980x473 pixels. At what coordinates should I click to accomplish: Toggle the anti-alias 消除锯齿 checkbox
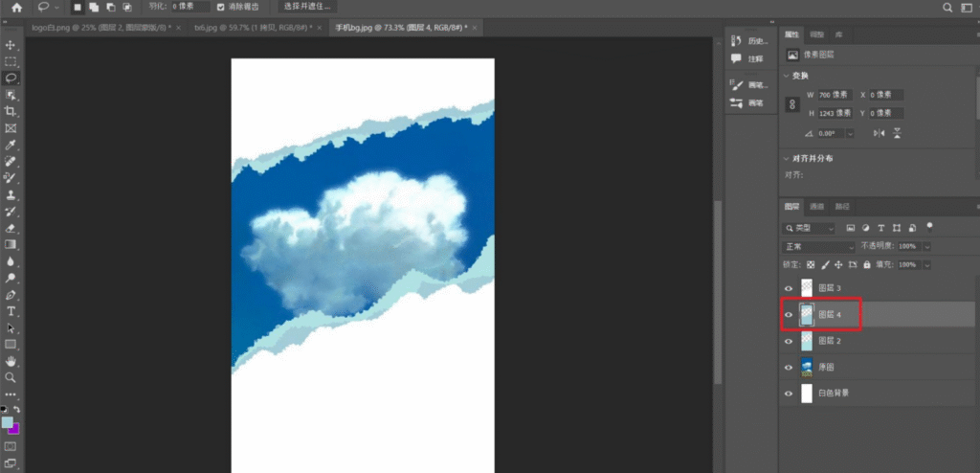coord(221,8)
